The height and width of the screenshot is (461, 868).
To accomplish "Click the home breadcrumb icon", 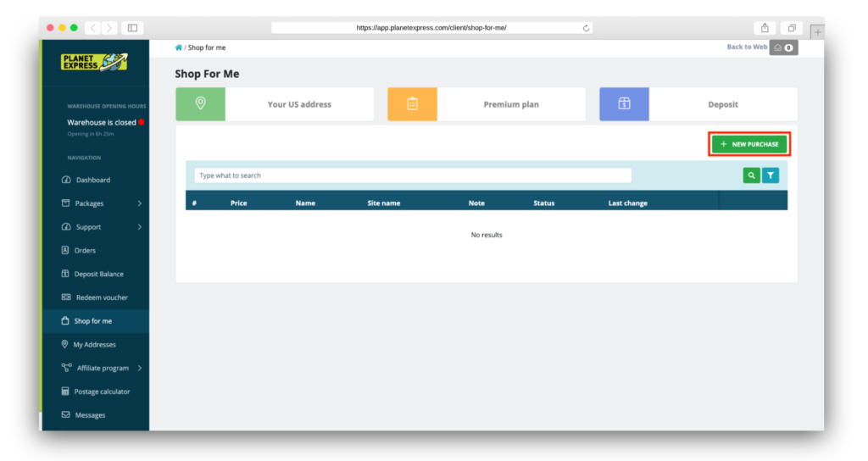I will 178,47.
